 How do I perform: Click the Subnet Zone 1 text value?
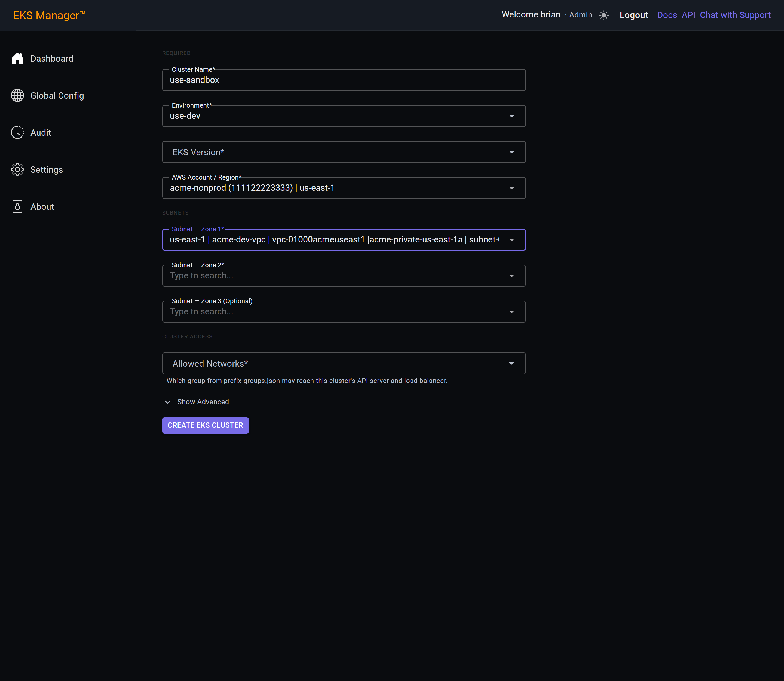click(x=334, y=239)
